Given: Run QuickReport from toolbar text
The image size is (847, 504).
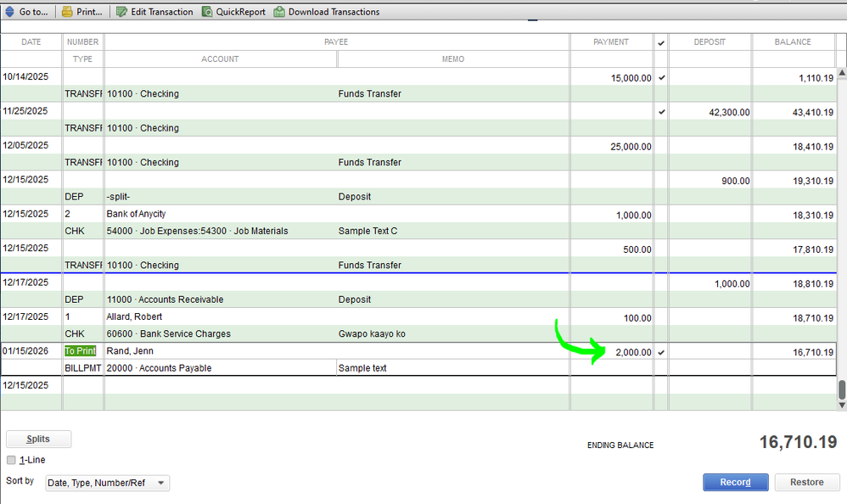Looking at the screenshot, I should (241, 12).
